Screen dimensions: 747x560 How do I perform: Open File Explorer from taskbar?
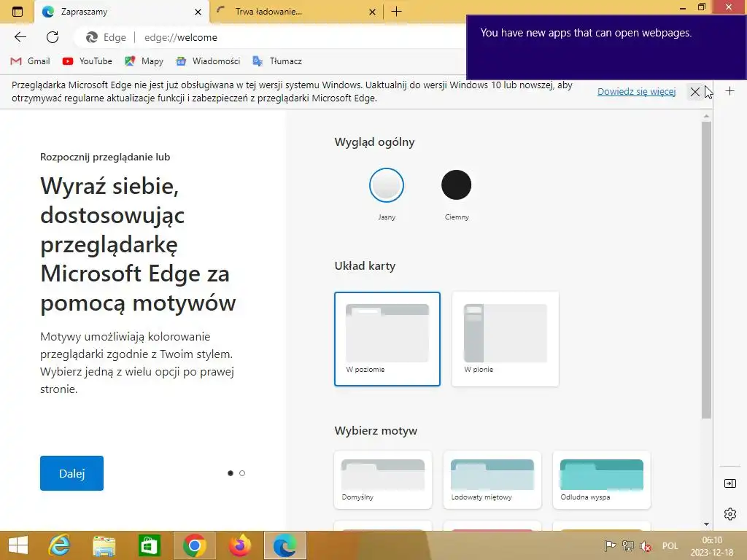[x=104, y=545]
